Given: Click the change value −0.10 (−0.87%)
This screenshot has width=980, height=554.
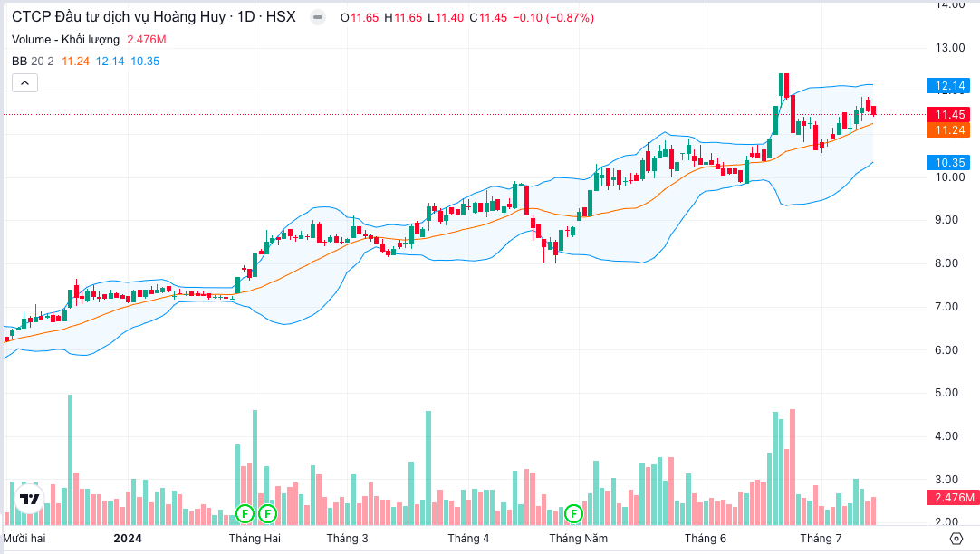Looking at the screenshot, I should pyautogui.click(x=553, y=18).
